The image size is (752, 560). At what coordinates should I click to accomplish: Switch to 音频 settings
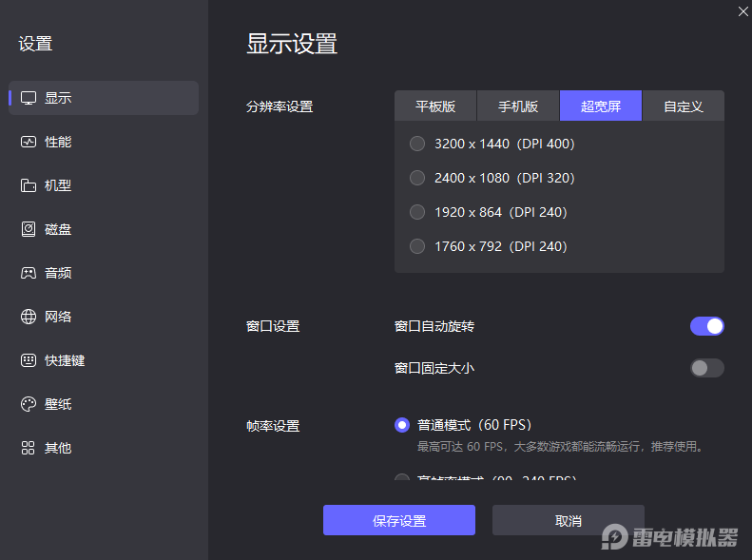[x=104, y=273]
